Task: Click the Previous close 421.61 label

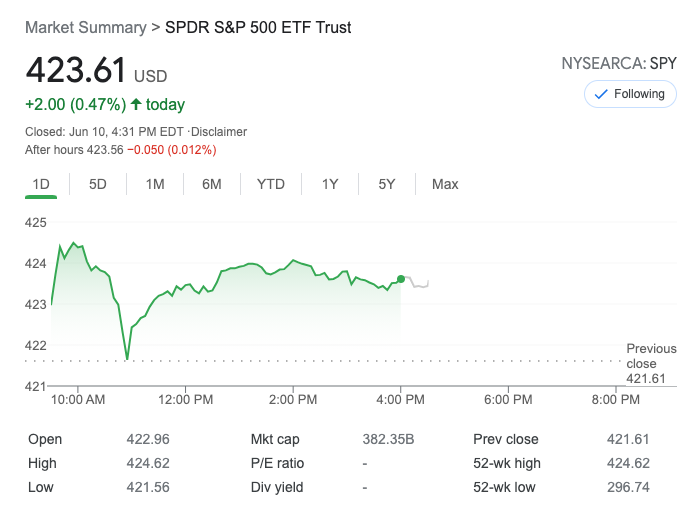Action: (x=651, y=364)
